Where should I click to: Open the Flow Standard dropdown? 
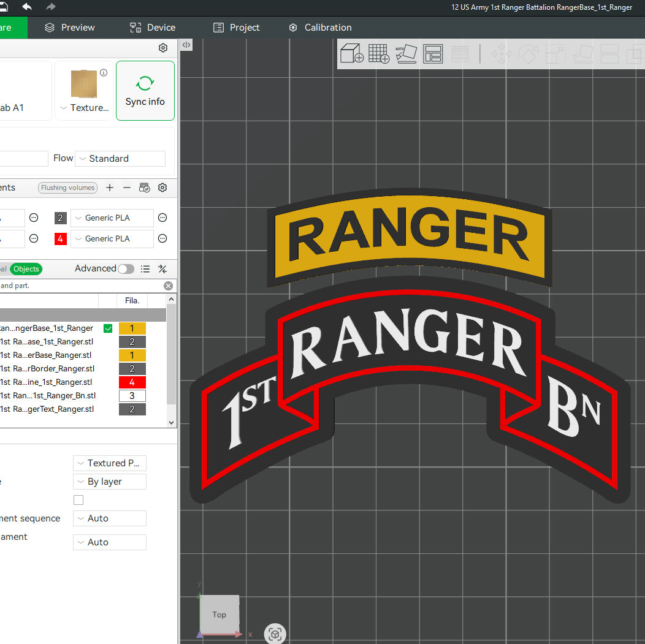(x=120, y=158)
